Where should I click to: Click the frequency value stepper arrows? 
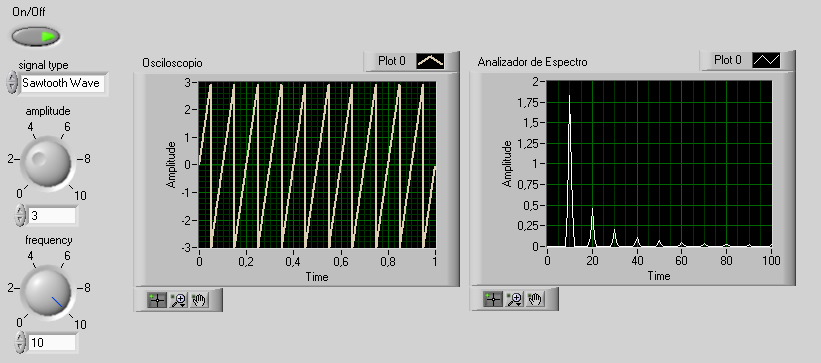[20, 342]
